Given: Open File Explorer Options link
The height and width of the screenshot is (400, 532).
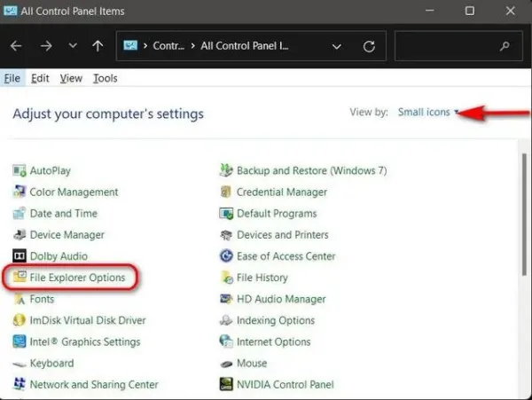Looking at the screenshot, I should 77,278.
